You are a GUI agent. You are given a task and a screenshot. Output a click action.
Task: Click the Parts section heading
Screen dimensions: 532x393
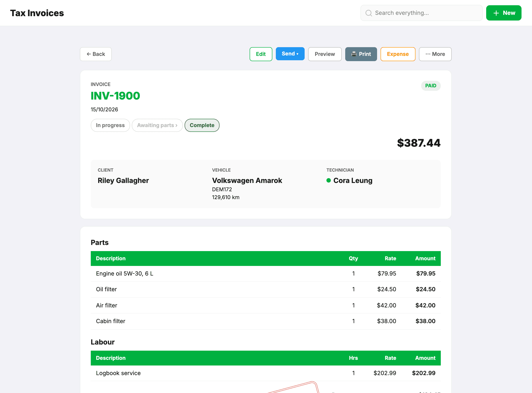[100, 242]
